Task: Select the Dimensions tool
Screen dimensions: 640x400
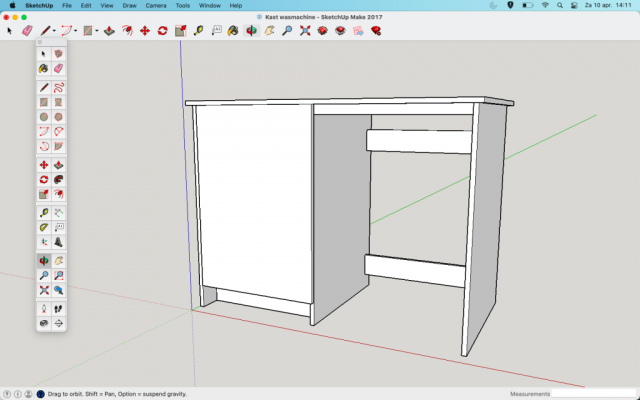Action: coord(58,213)
